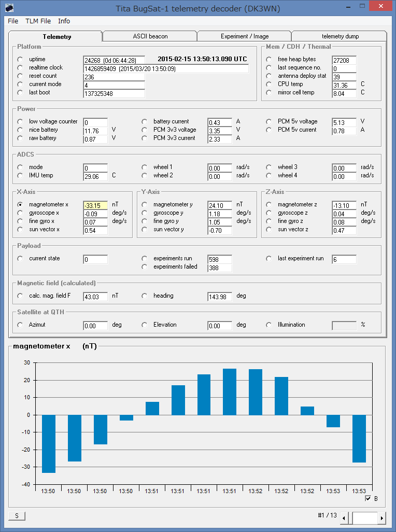Pick the experiments run radio button
The height and width of the screenshot is (532, 396).
coord(145,259)
